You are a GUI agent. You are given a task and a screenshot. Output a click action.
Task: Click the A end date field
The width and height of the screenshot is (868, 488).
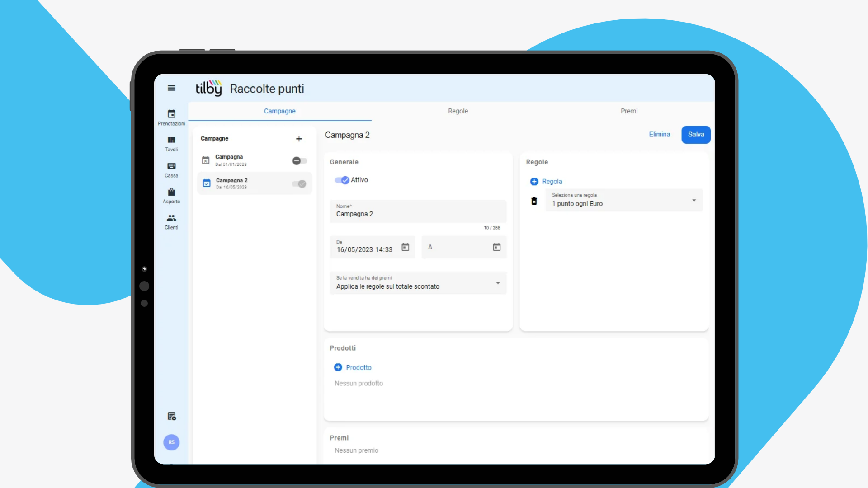464,247
